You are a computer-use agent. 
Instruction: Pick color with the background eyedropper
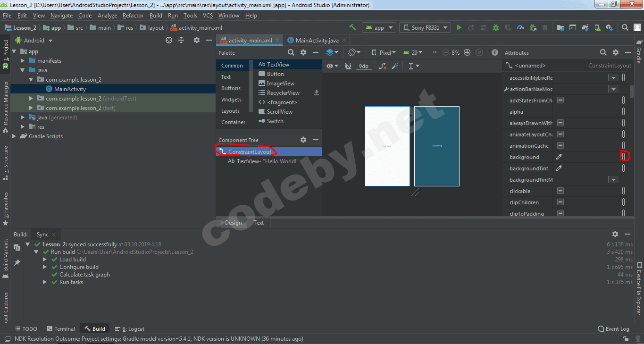[560, 157]
